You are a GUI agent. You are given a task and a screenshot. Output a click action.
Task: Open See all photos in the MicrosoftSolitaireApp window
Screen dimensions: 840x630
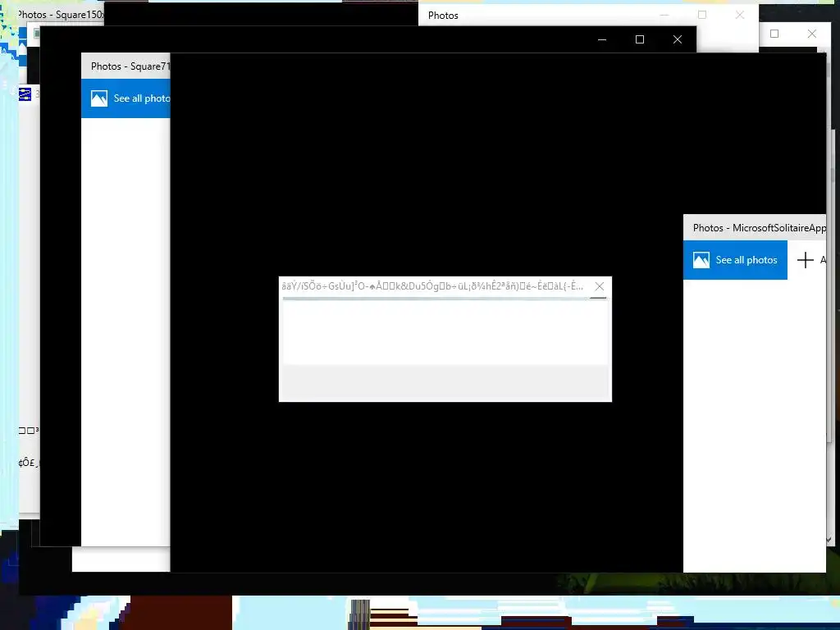[x=735, y=260]
